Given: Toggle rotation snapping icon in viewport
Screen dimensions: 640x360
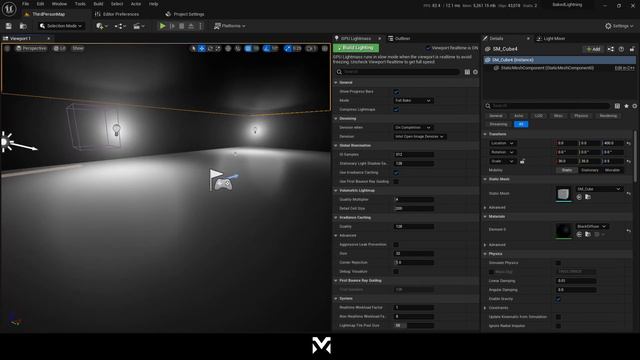Looking at the screenshot, I should (267, 48).
